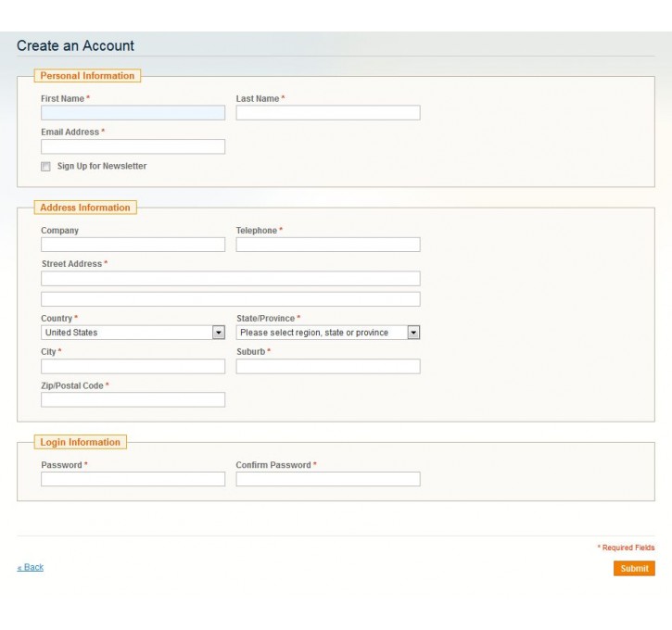Follow the Back link
Image resolution: width=672 pixels, height=630 pixels.
(31, 567)
